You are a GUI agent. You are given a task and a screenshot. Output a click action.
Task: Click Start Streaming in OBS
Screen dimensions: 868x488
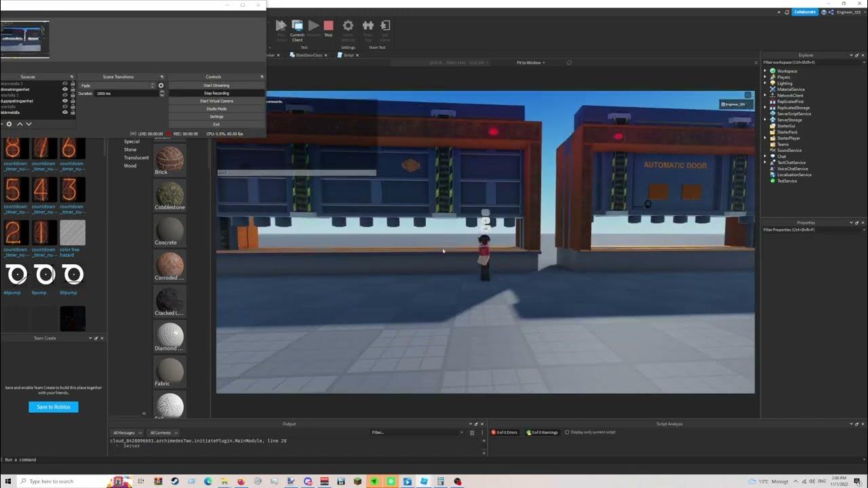pyautogui.click(x=216, y=85)
